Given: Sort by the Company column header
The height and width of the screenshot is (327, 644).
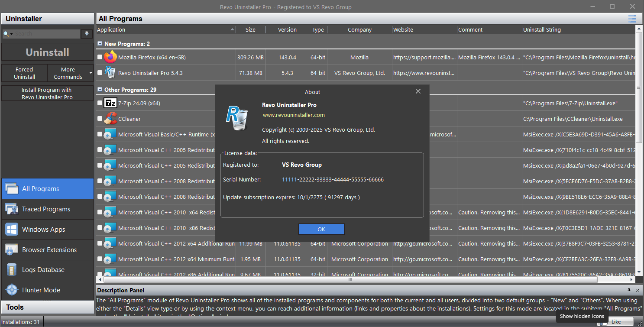Looking at the screenshot, I should [x=359, y=30].
